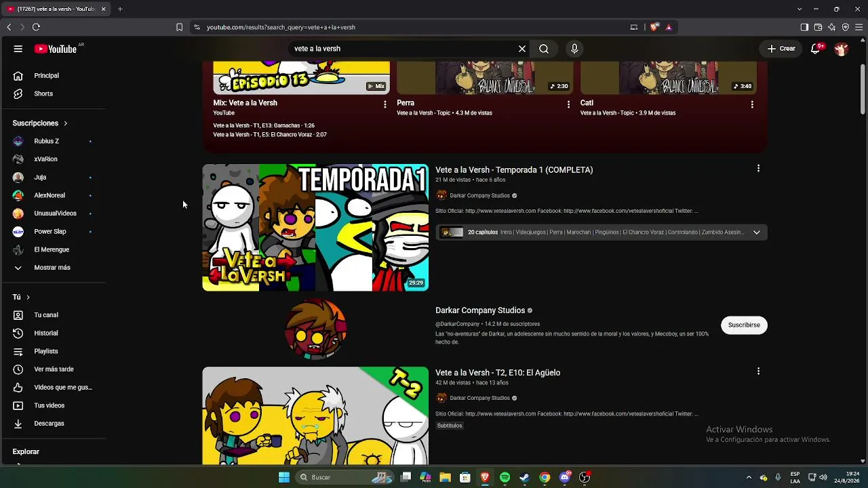Play the T2 El Agüelo video thumbnail
The image size is (868, 488).
(x=315, y=415)
